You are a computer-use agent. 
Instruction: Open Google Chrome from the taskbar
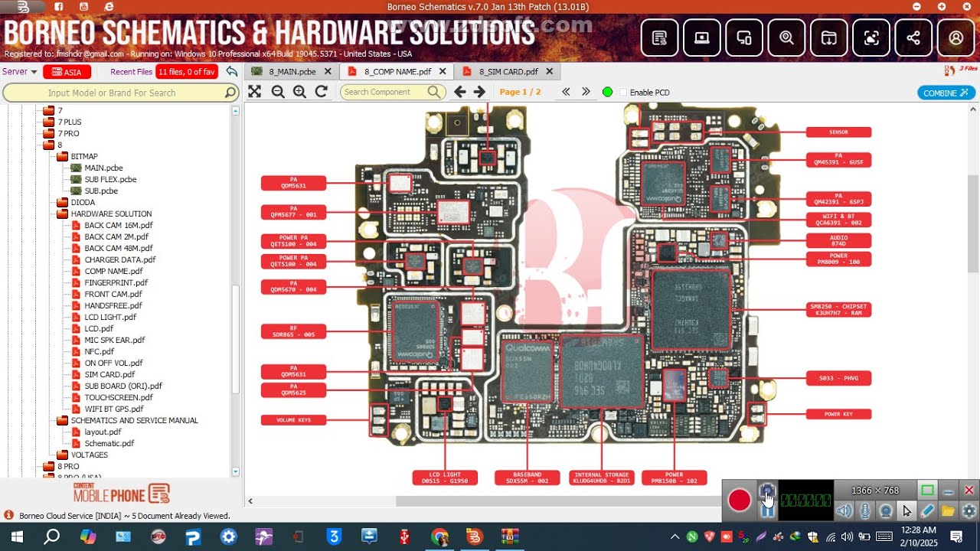[439, 536]
